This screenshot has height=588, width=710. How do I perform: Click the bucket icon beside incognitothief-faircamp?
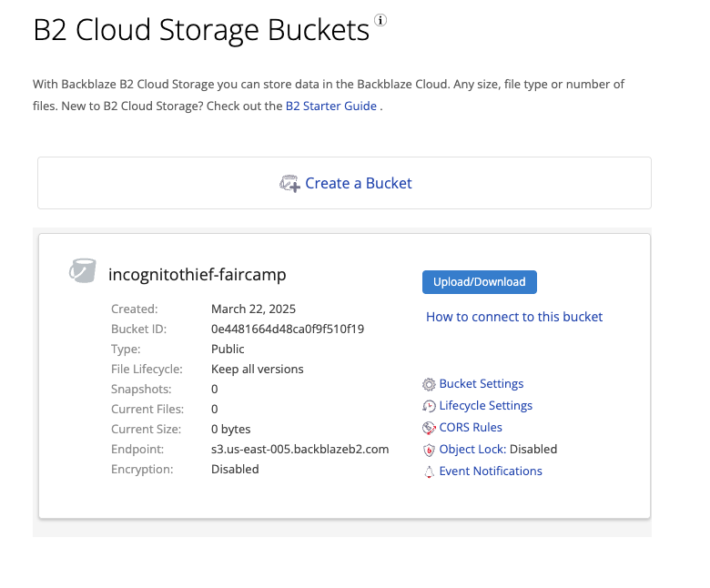tap(83, 270)
